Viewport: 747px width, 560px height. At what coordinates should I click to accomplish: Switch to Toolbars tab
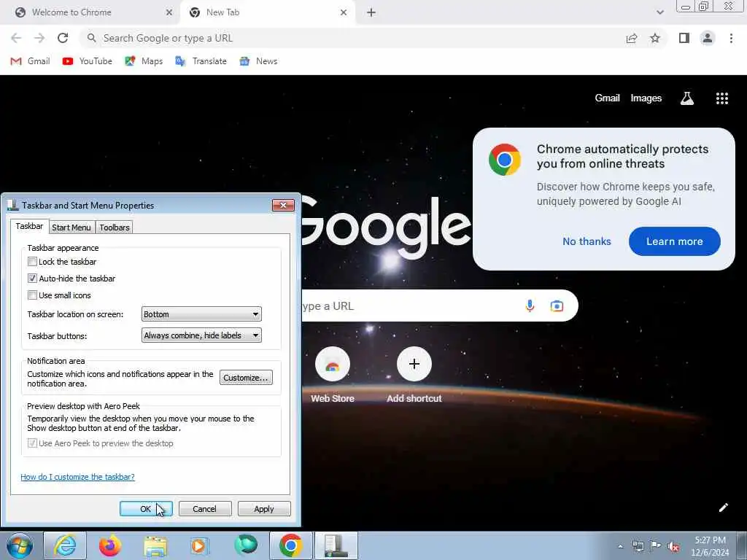pyautogui.click(x=115, y=227)
